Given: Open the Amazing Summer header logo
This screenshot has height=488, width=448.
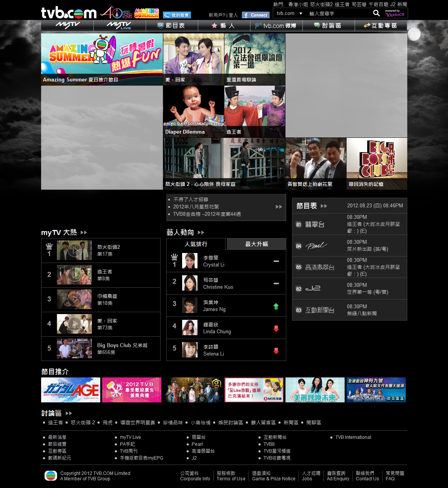Looking at the screenshot, I should tap(146, 13).
